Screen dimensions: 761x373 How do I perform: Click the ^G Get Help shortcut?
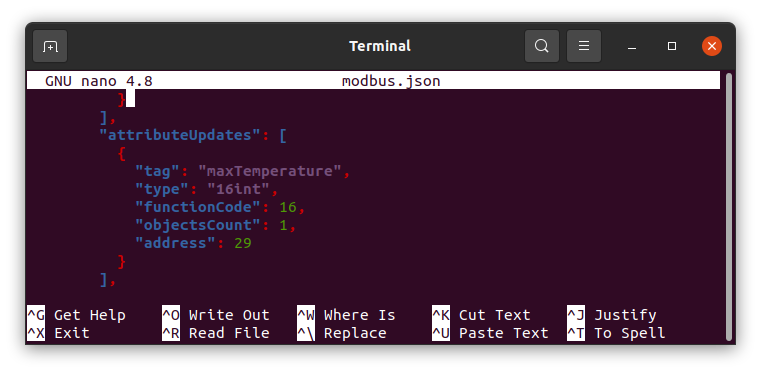pos(76,315)
